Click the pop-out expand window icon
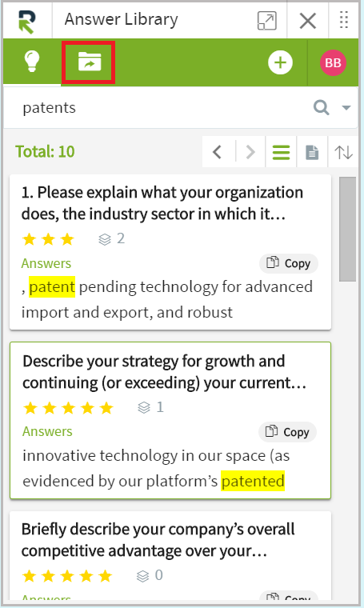The height and width of the screenshot is (608, 364). click(267, 21)
